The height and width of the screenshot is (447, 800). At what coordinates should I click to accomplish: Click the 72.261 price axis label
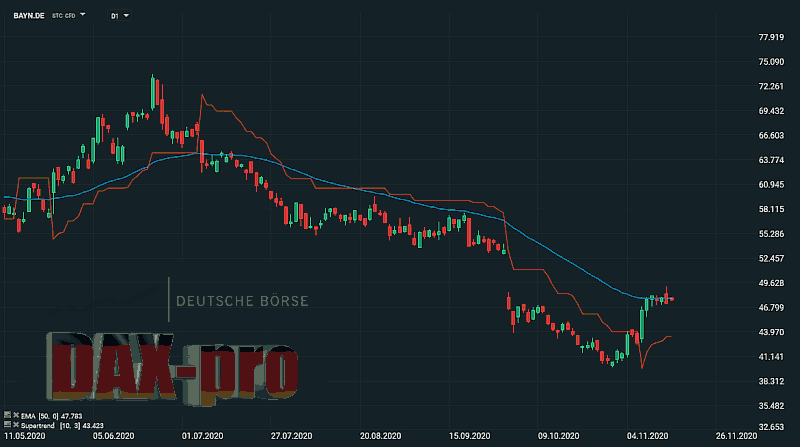[771, 86]
